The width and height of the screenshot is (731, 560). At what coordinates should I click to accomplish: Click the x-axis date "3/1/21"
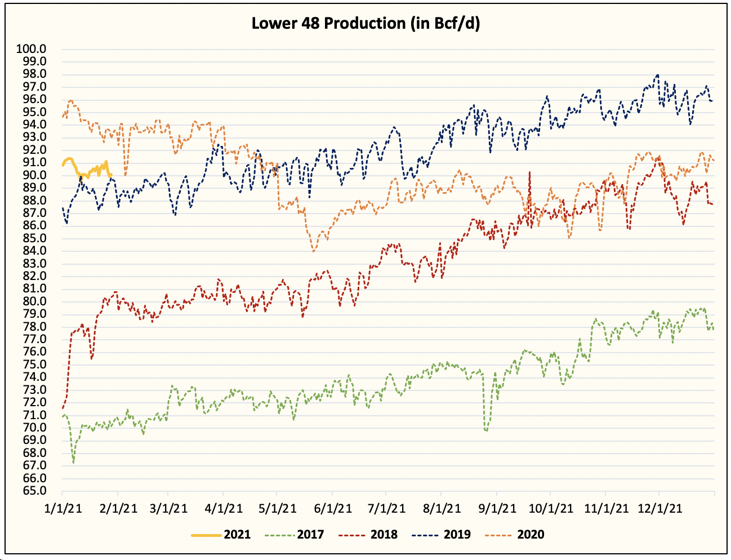point(168,508)
